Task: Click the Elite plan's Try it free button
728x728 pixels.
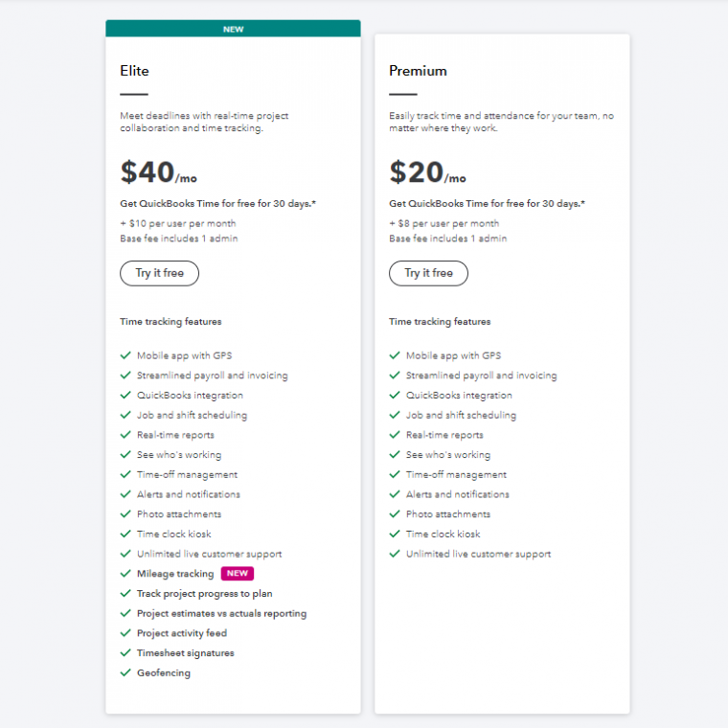Action: coord(159,273)
